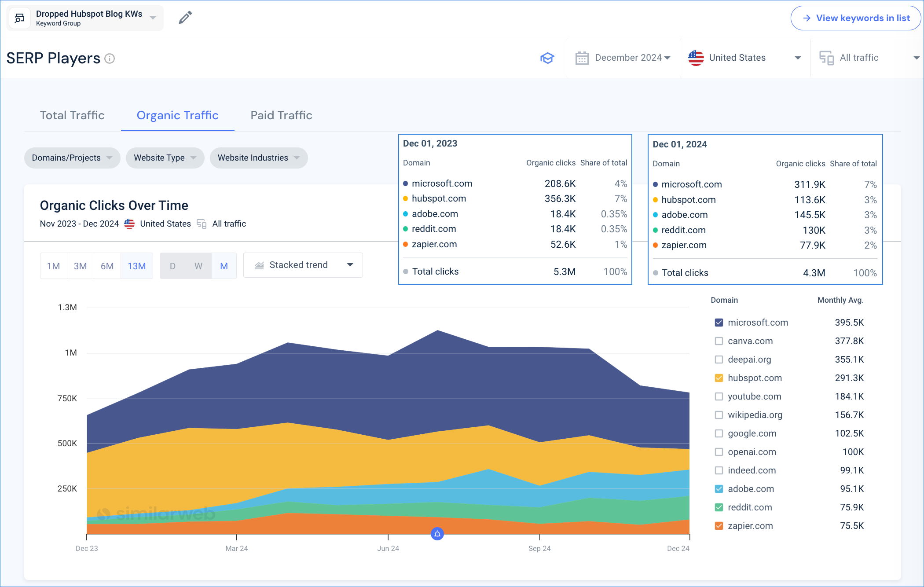This screenshot has width=924, height=587.
Task: Edit keyword group with pencil icon
Action: pyautogui.click(x=185, y=18)
